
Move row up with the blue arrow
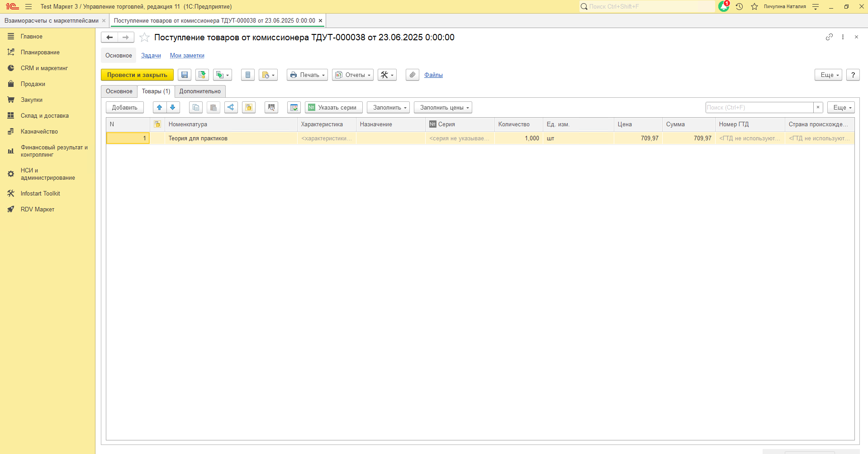click(159, 107)
